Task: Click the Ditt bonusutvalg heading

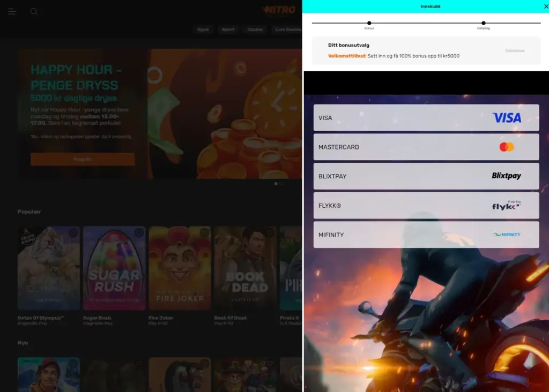Action: click(x=348, y=45)
